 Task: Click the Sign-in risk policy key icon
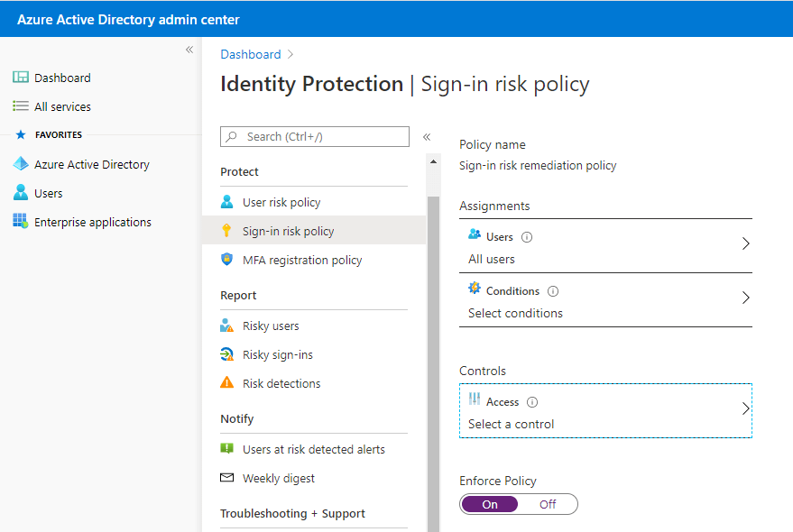[x=226, y=231]
